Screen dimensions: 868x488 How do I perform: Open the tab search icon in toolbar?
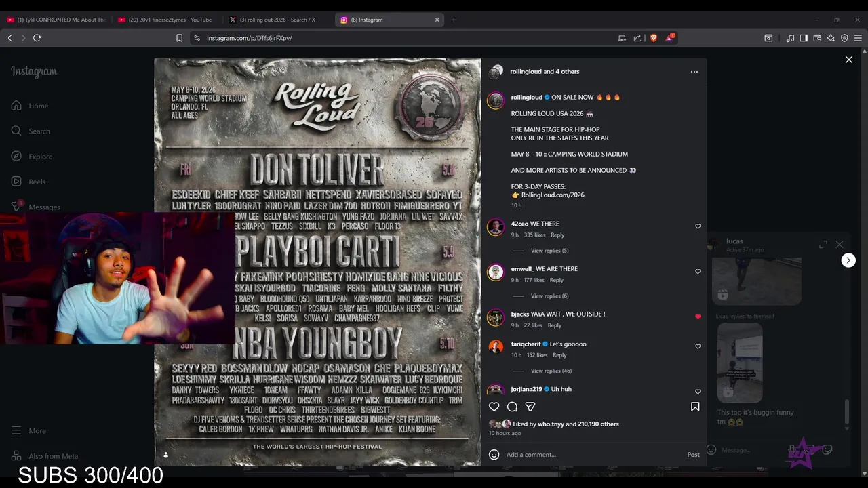click(x=768, y=38)
